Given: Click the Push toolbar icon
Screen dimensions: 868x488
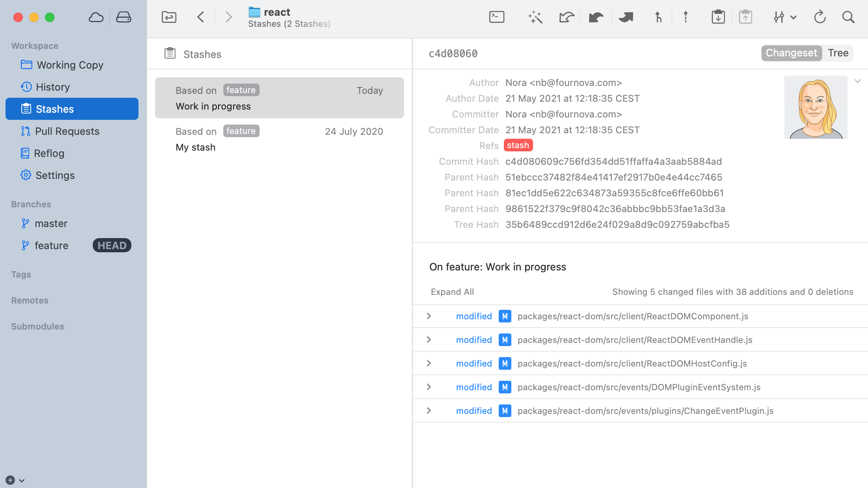Looking at the screenshot, I should tap(626, 17).
